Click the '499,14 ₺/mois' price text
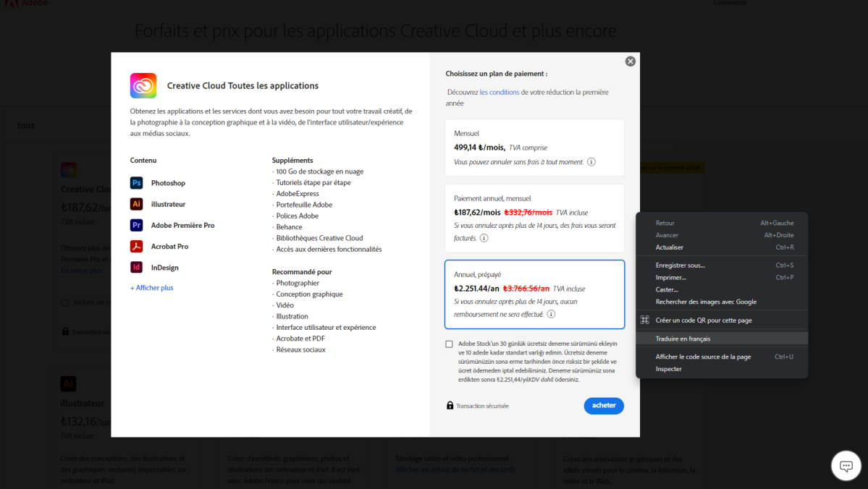The height and width of the screenshot is (489, 868). pos(479,148)
